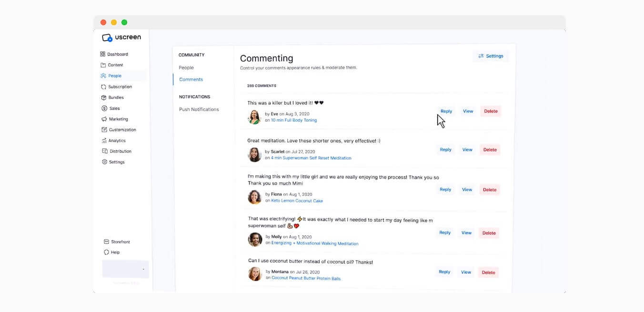644x312 pixels.
Task: Open the Distribution section
Action: pos(119,151)
